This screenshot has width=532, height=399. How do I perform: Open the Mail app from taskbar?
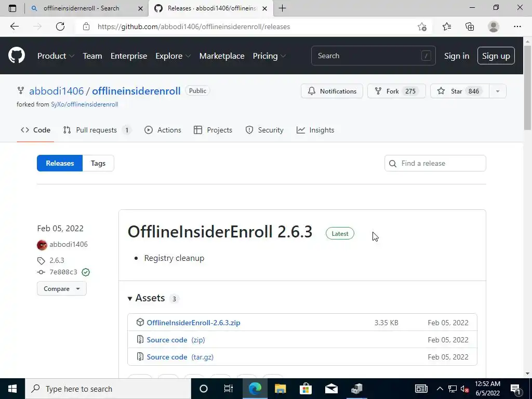tap(331, 389)
